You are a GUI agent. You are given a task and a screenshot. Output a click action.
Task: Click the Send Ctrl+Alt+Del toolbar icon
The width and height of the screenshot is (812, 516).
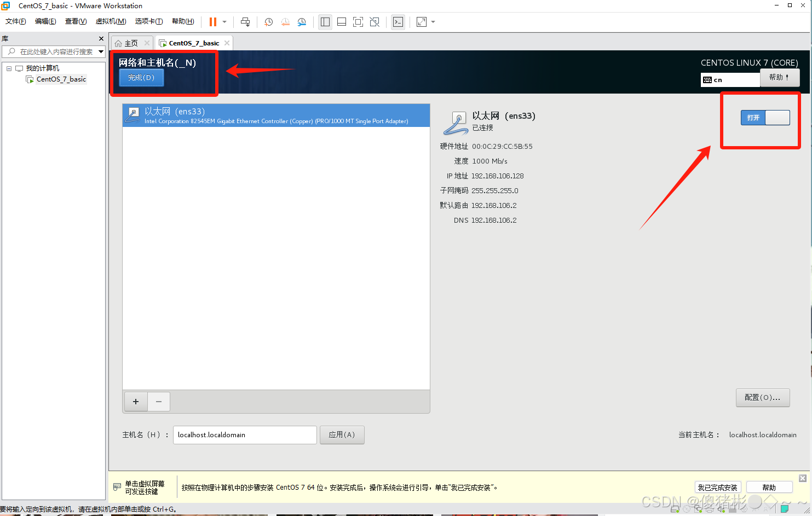pyautogui.click(x=245, y=22)
